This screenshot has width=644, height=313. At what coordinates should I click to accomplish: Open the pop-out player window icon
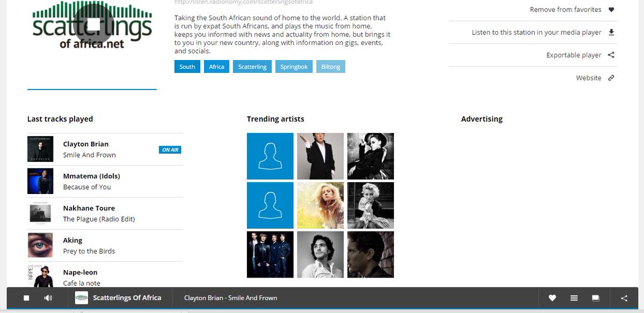click(595, 298)
